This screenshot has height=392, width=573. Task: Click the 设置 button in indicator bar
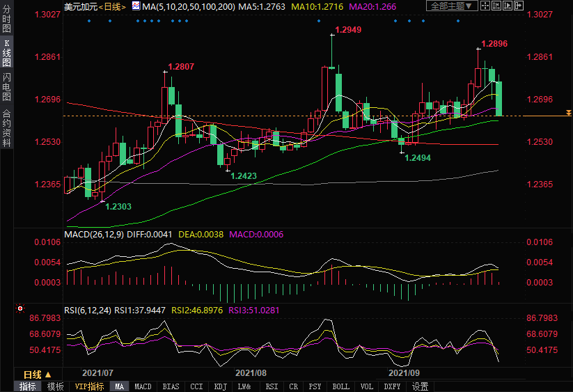click(x=420, y=386)
